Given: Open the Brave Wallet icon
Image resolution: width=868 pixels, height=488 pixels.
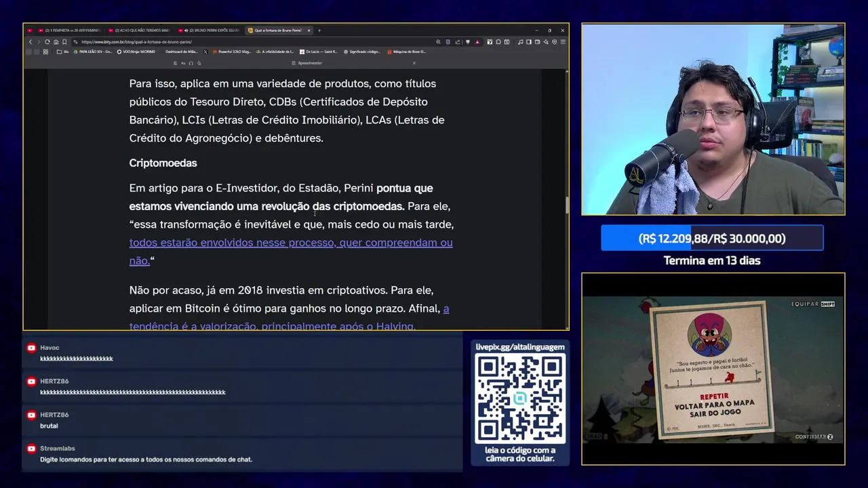Looking at the screenshot, I should [x=537, y=42].
